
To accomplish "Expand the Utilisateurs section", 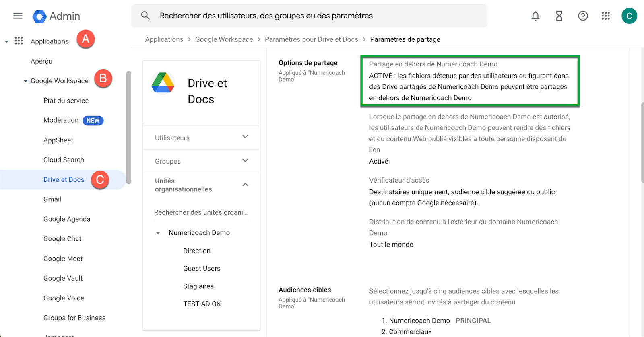I will (245, 137).
